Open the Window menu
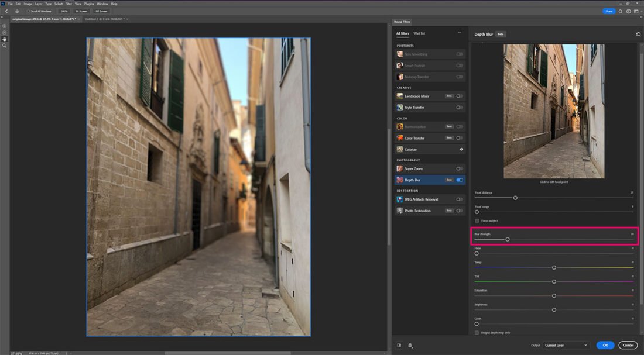Viewport: 644px width, 355px height. click(102, 4)
